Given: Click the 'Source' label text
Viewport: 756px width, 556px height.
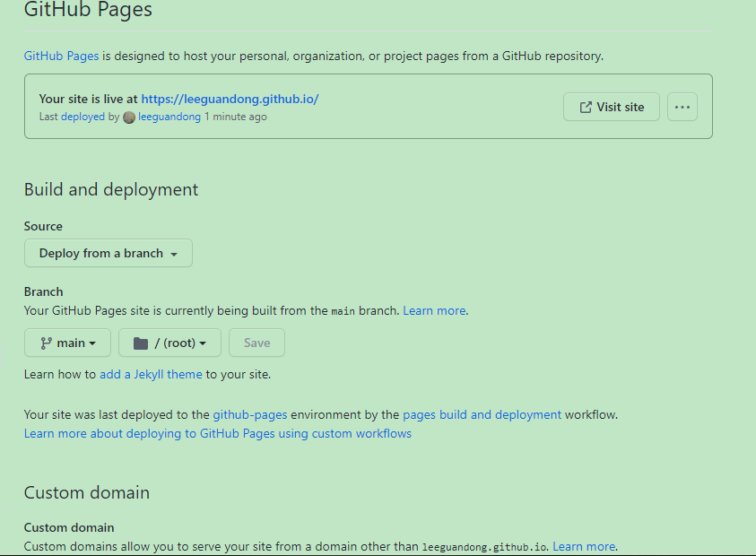Looking at the screenshot, I should pyautogui.click(x=43, y=226).
